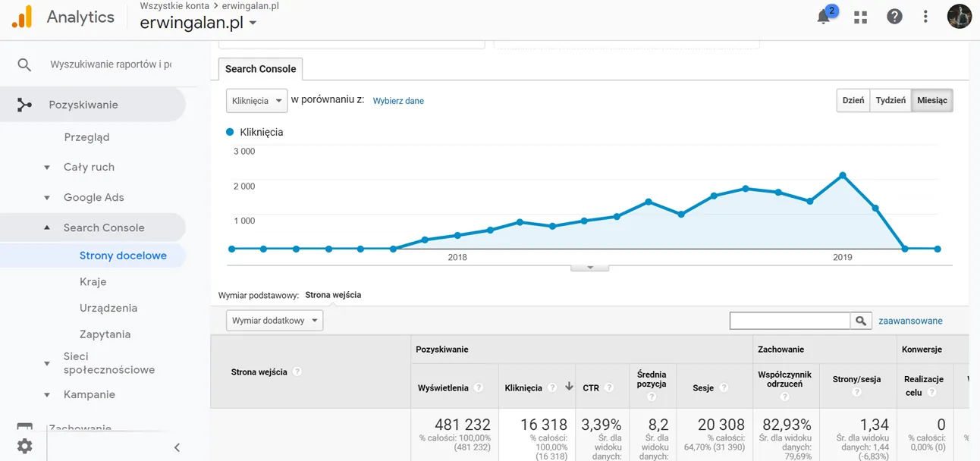980x461 pixels.
Task: Sort table by Sesje column
Action: coord(703,387)
